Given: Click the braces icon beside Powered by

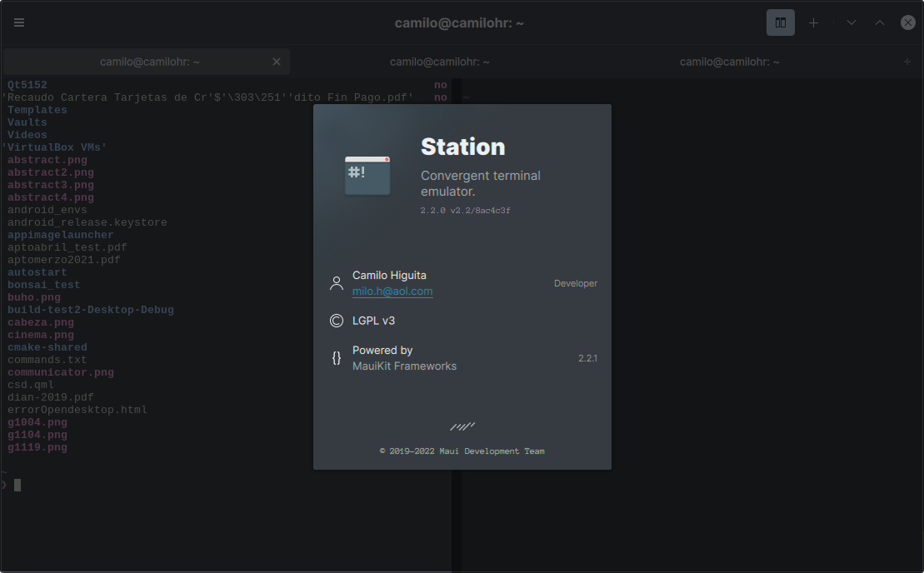Looking at the screenshot, I should pyautogui.click(x=337, y=358).
